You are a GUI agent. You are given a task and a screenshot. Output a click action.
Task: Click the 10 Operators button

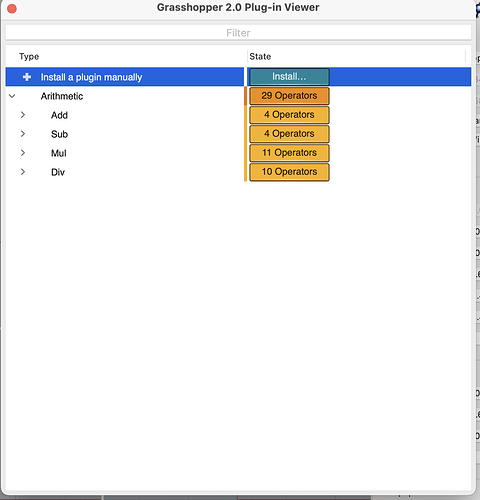(289, 172)
